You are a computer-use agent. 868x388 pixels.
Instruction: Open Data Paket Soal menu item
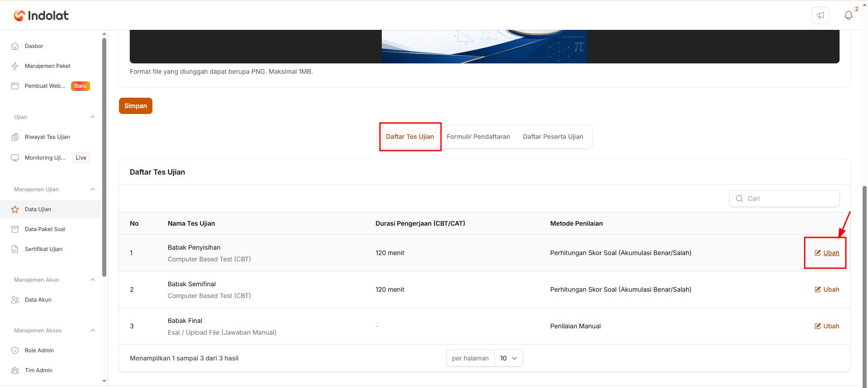(50, 229)
